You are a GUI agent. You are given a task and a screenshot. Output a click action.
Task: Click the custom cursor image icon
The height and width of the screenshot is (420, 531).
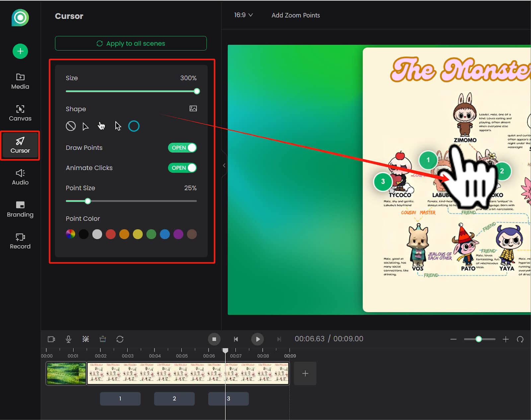(x=193, y=108)
